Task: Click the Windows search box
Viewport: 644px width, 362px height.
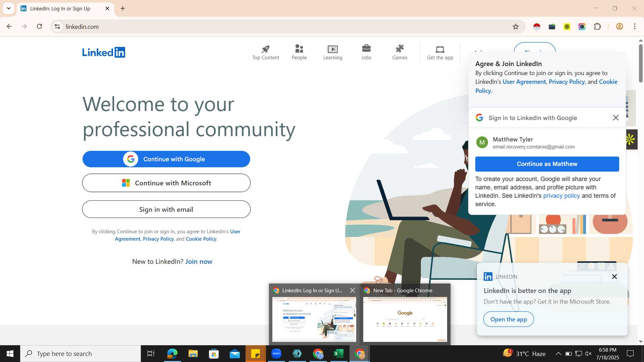Action: pyautogui.click(x=80, y=354)
